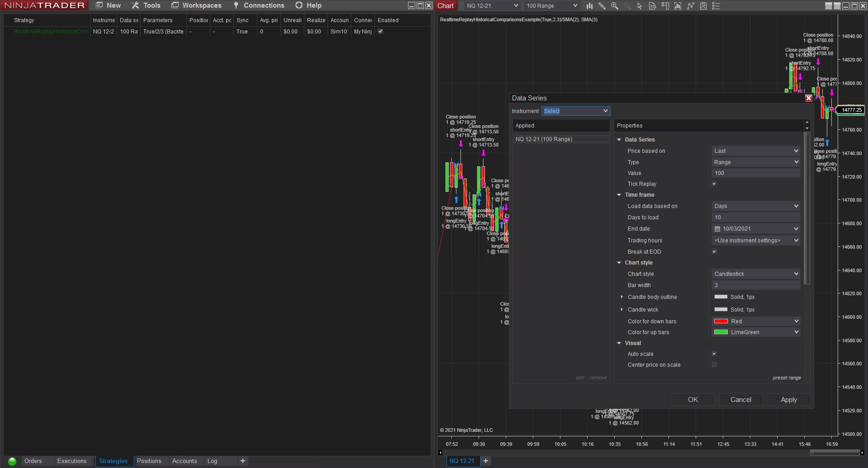Open the 100 Range interval dropdown
The image size is (868, 468).
[551, 6]
